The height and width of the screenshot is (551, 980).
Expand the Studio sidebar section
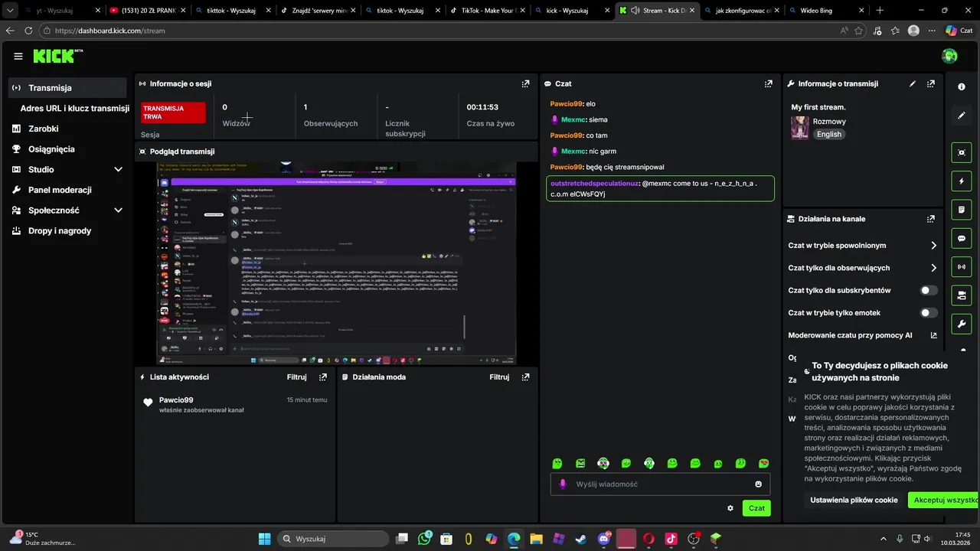[x=118, y=170]
